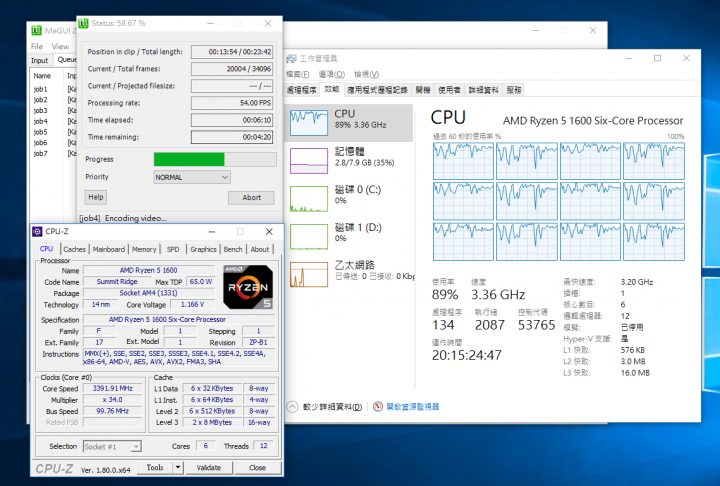Screen dimensions: 720x486
Task: Click the Current / Total frames value field
Action: [x=232, y=69]
